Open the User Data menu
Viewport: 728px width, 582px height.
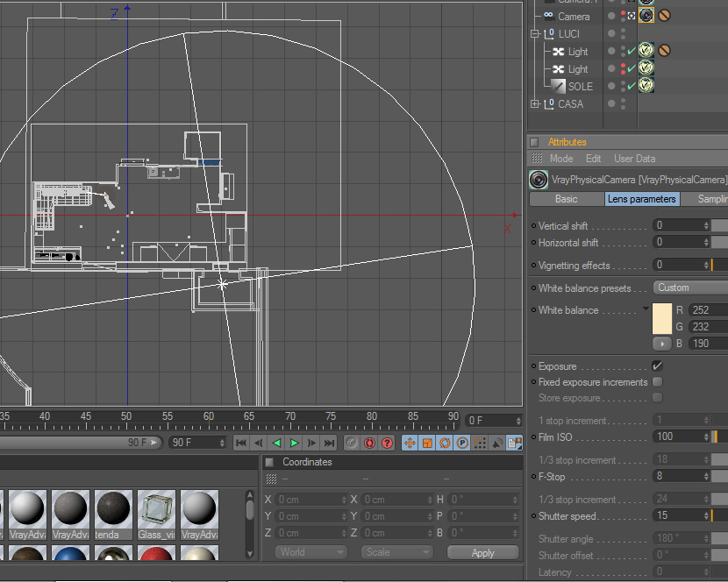pyautogui.click(x=634, y=159)
